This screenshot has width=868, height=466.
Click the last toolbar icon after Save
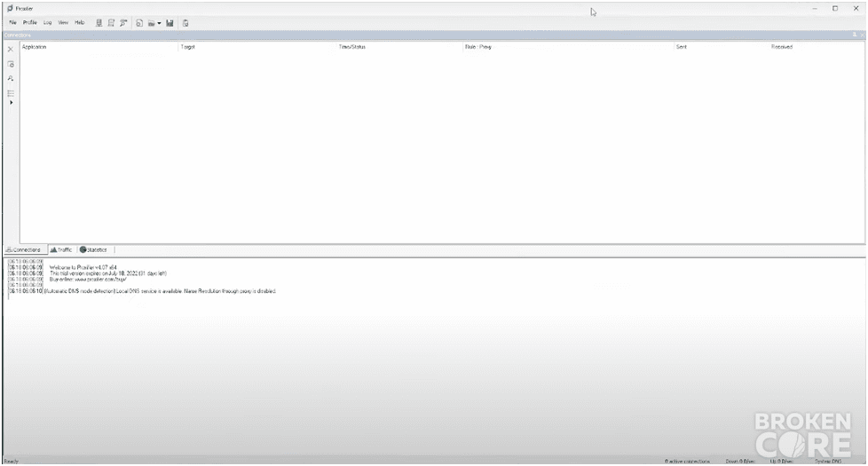pyautogui.click(x=185, y=23)
